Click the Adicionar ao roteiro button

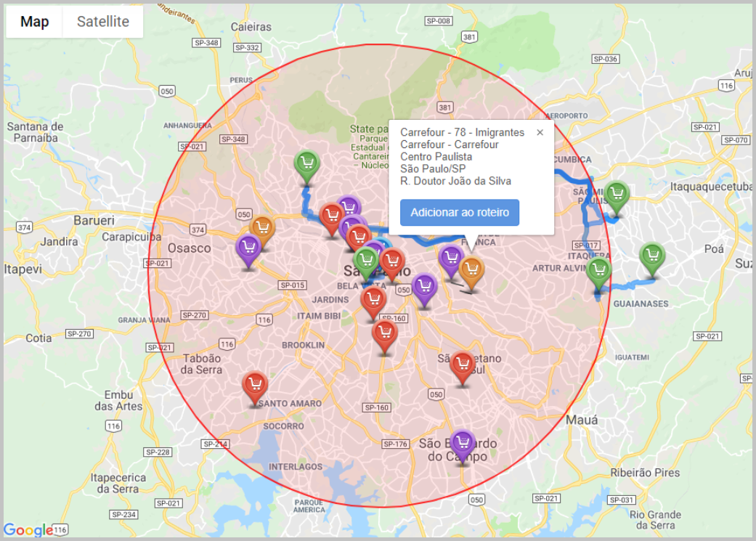point(460,213)
